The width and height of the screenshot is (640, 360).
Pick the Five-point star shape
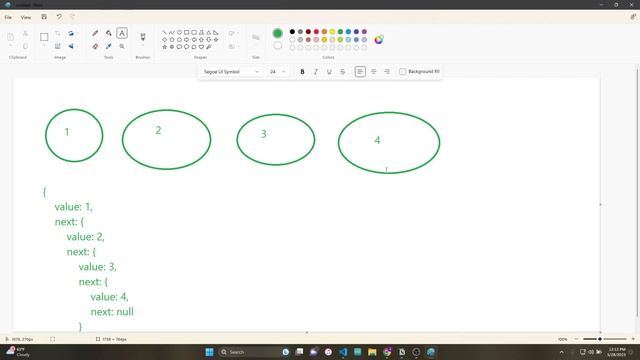point(164,47)
